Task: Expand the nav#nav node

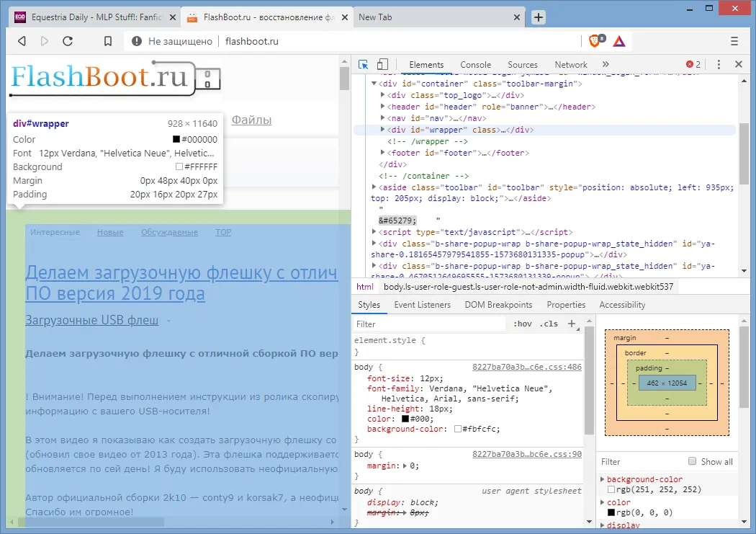Action: [x=382, y=118]
